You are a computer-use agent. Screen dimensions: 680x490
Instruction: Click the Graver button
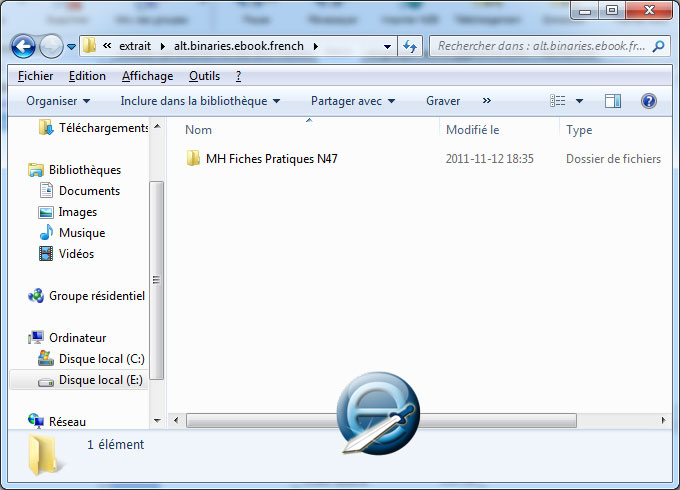(443, 101)
